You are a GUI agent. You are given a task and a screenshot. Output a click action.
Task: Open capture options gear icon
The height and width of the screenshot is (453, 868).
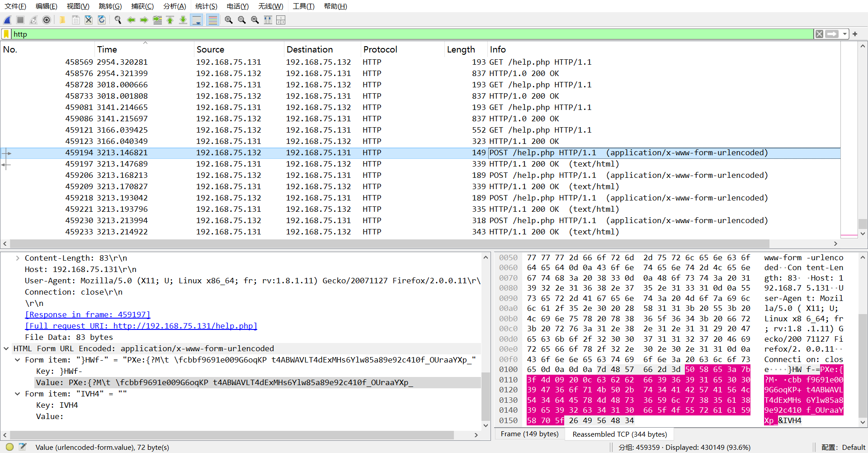(x=47, y=20)
